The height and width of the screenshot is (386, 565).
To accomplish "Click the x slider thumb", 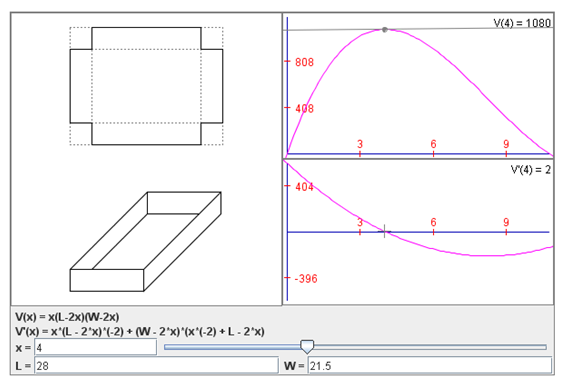I will coord(307,347).
